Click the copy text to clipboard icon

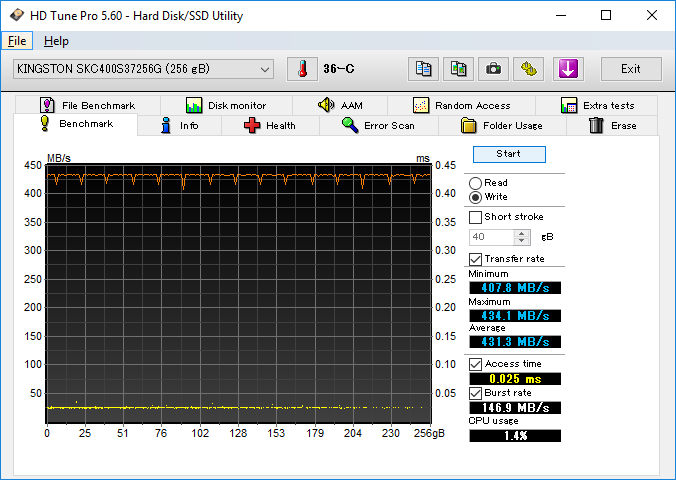(x=424, y=69)
